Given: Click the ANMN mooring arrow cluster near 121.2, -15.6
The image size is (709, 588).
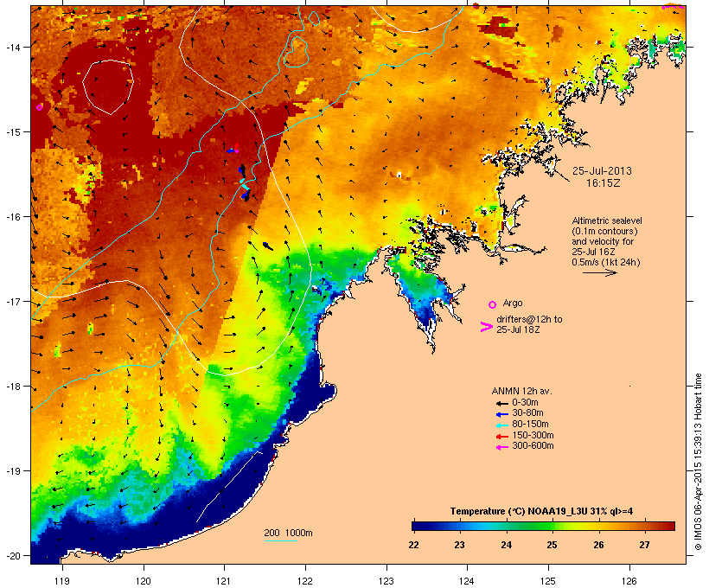Looking at the screenshot, I should pos(244,182).
